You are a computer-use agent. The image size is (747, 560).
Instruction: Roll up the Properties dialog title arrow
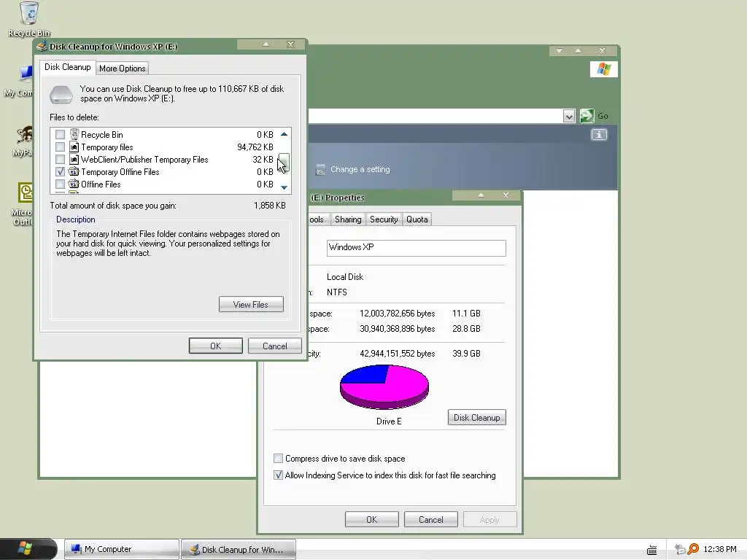click(x=481, y=195)
